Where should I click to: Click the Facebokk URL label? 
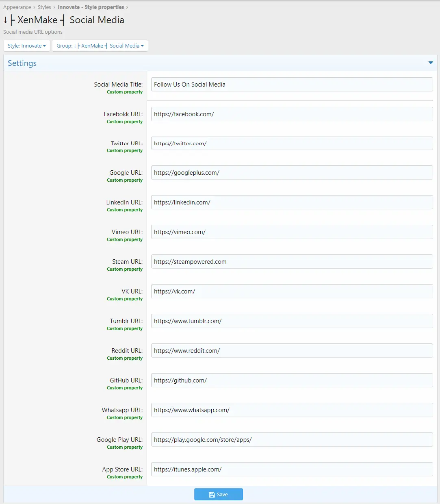(x=123, y=114)
